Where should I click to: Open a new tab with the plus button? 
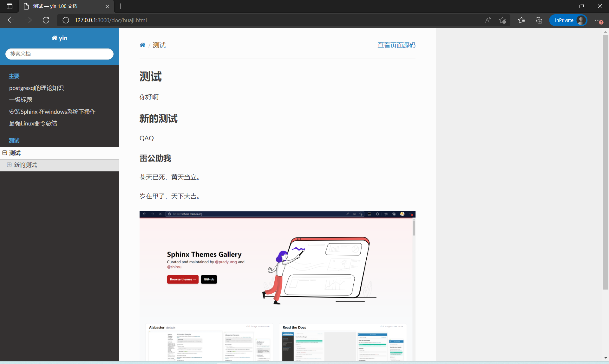[x=121, y=6]
